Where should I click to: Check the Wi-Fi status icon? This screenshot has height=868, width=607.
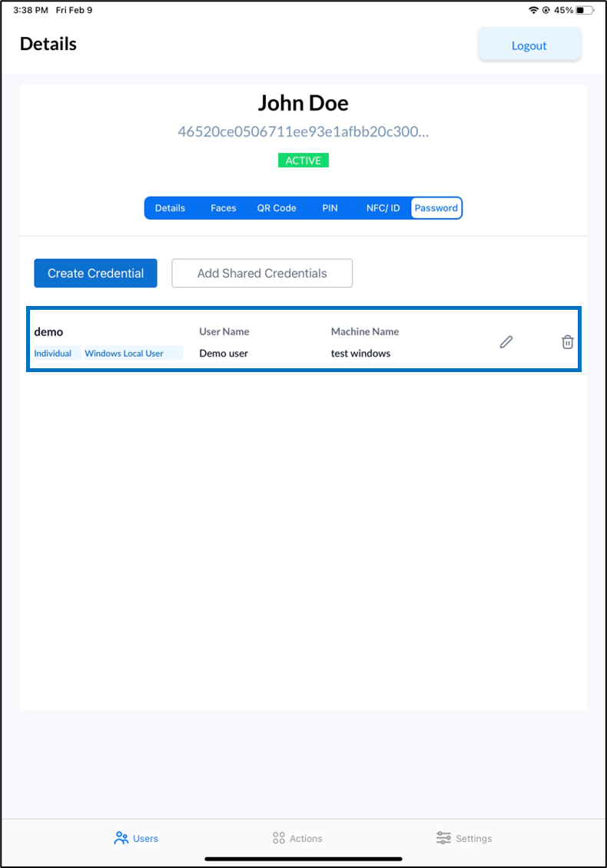533,10
